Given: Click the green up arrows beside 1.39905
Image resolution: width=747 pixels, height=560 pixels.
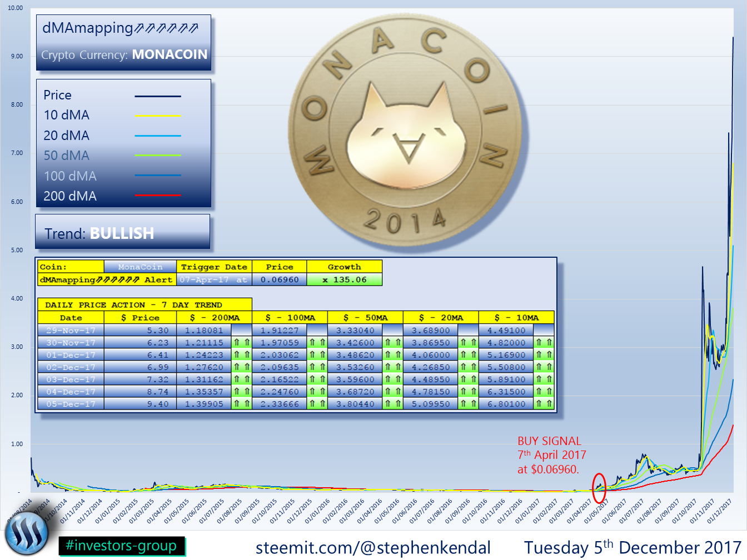Looking at the screenshot, I should [x=241, y=404].
